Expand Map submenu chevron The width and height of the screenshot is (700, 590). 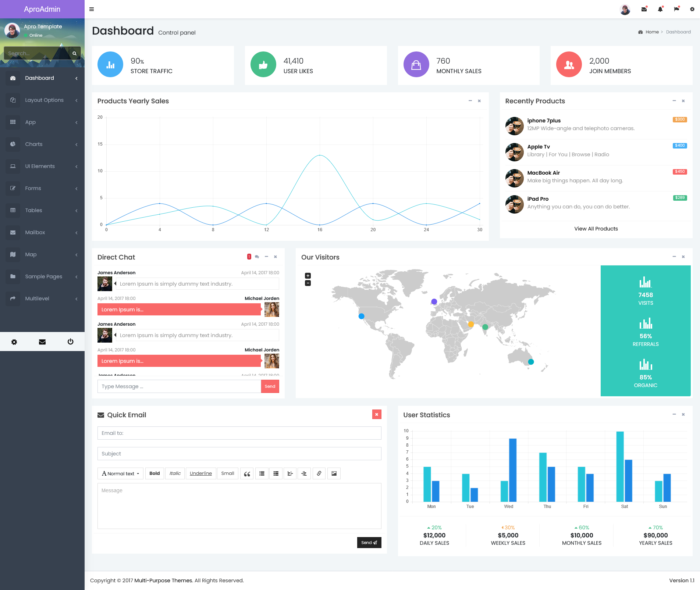tap(76, 255)
